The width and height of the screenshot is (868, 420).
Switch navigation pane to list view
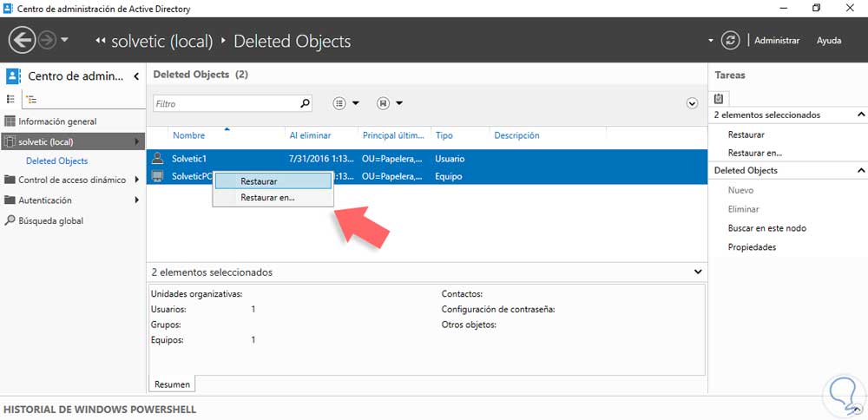click(11, 100)
